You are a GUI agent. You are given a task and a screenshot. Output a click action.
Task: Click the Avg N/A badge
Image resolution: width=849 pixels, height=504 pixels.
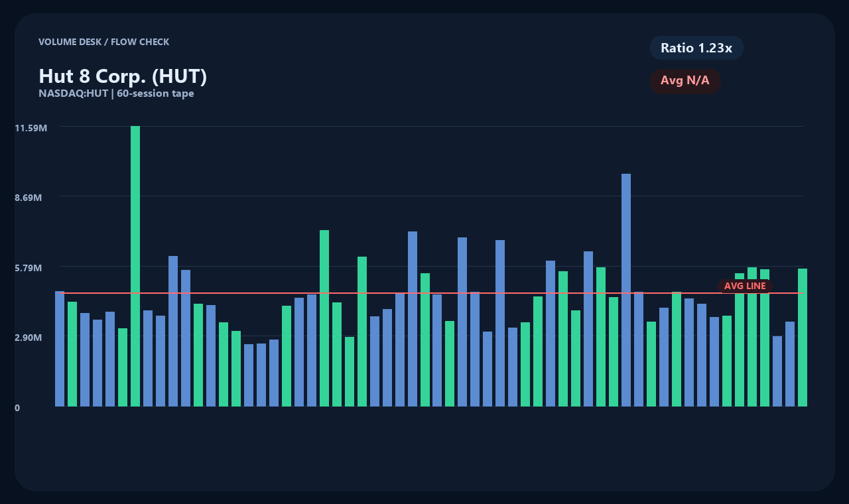pyautogui.click(x=685, y=81)
